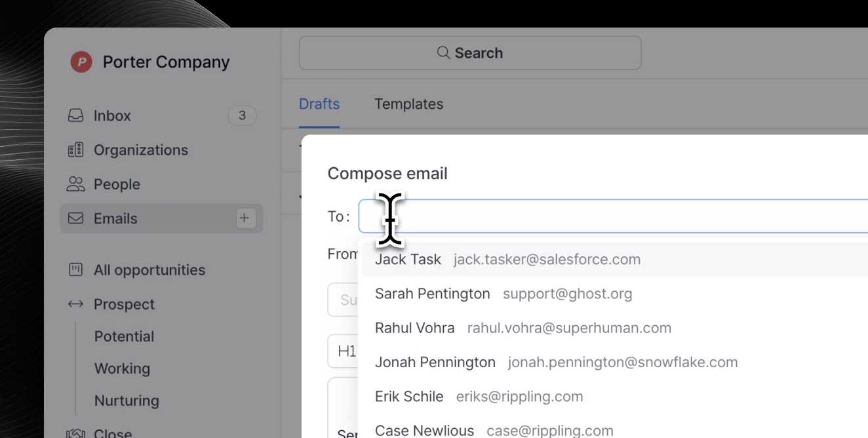Click Nurturing under the Prospect section
This screenshot has width=868, height=438.
pyautogui.click(x=127, y=401)
